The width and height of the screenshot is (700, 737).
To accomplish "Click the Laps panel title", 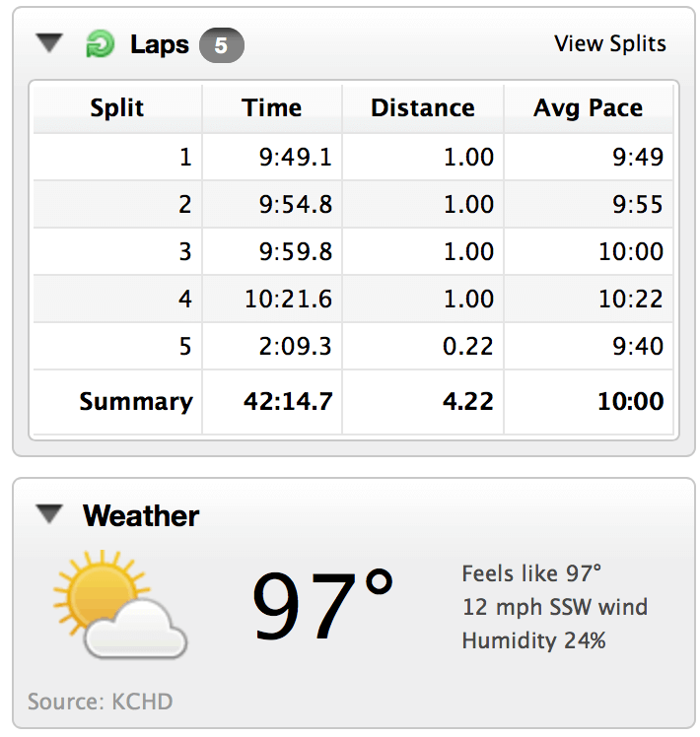I will (159, 45).
